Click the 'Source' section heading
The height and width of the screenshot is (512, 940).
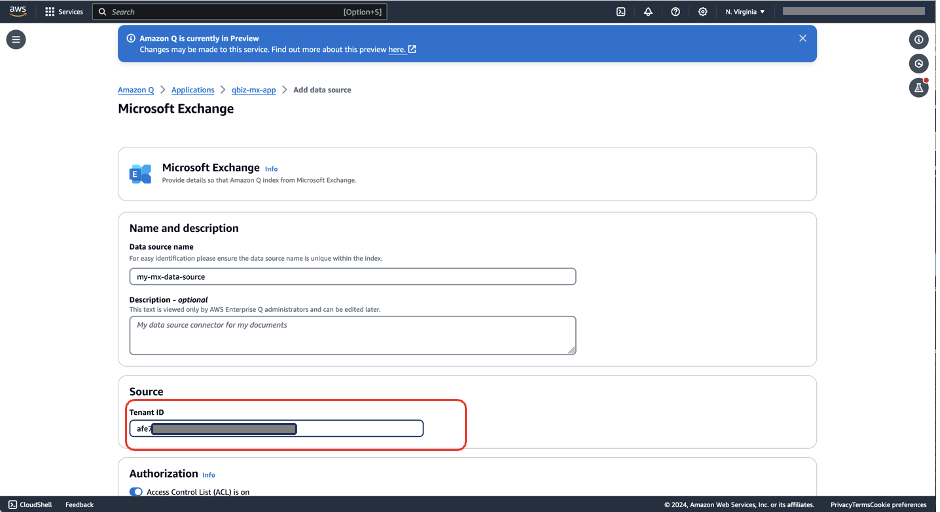146,391
